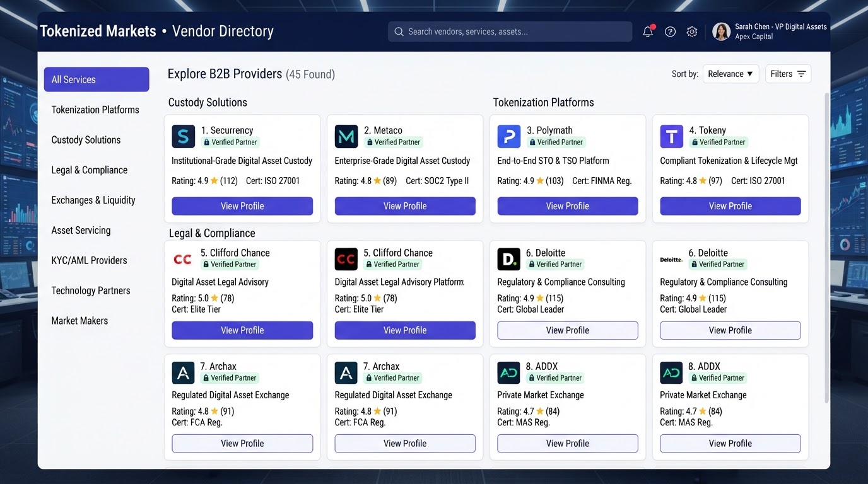Screen dimensions: 868x484
Task: Click the '(45 Found)' result count
Action: tap(310, 74)
